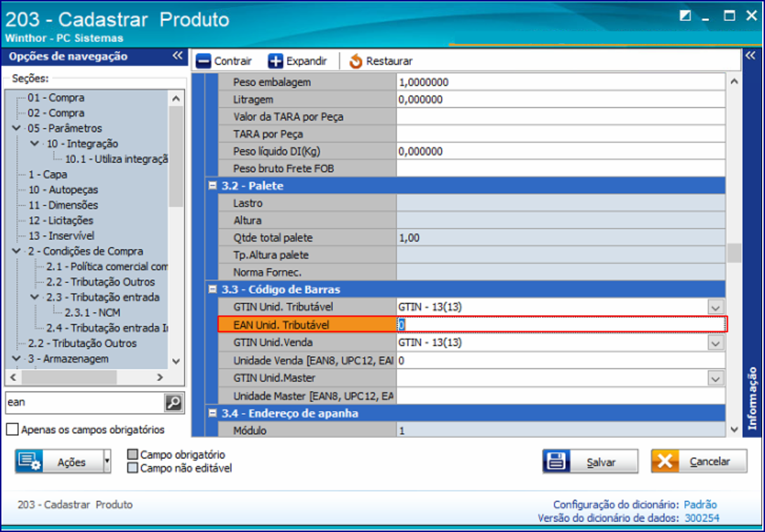The image size is (765, 532).
Task: Select 2.4 - Tributação entrada section
Action: pyautogui.click(x=107, y=328)
